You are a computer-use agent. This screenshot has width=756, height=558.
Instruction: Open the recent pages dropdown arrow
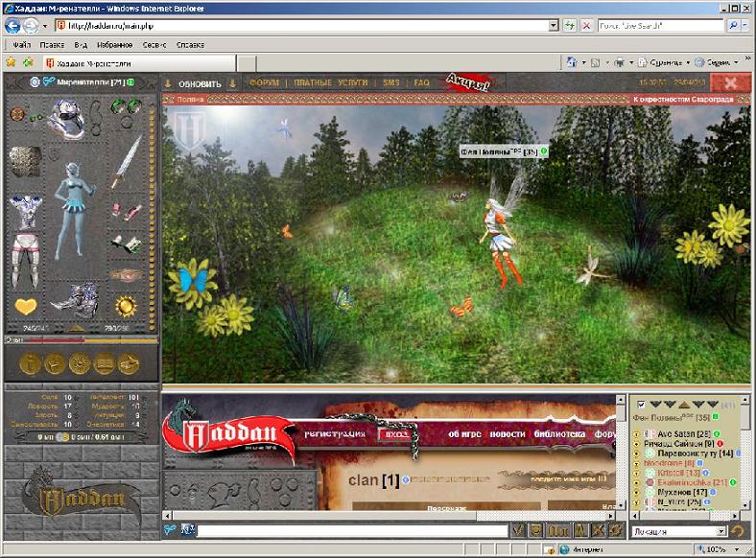point(45,26)
